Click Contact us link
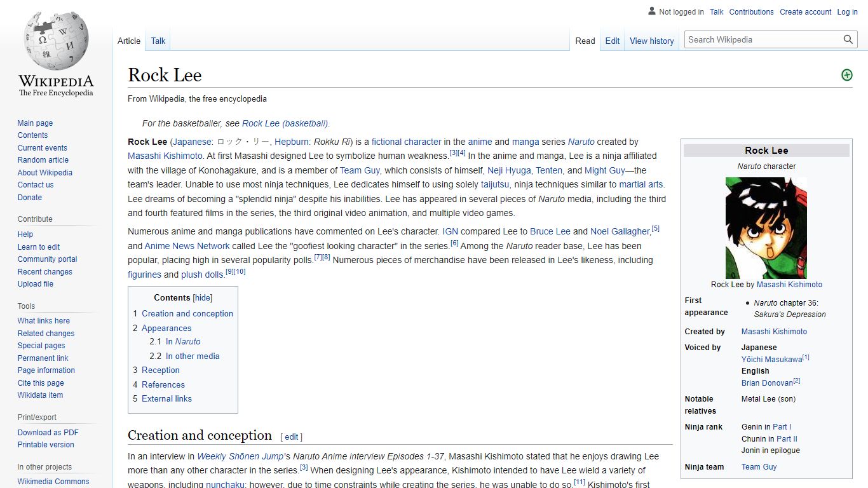This screenshot has width=868, height=488. click(36, 185)
